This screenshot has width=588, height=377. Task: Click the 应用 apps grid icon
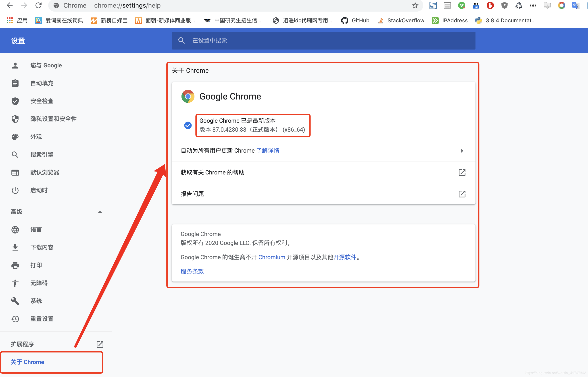(x=10, y=21)
